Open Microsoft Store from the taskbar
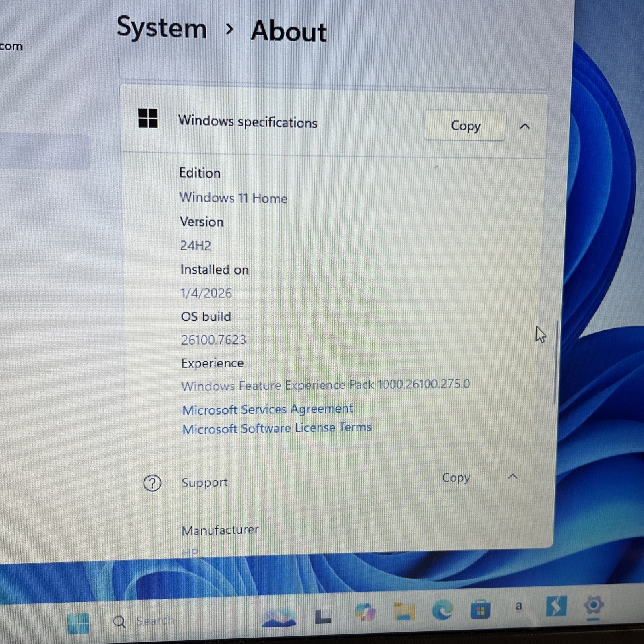 480,609
